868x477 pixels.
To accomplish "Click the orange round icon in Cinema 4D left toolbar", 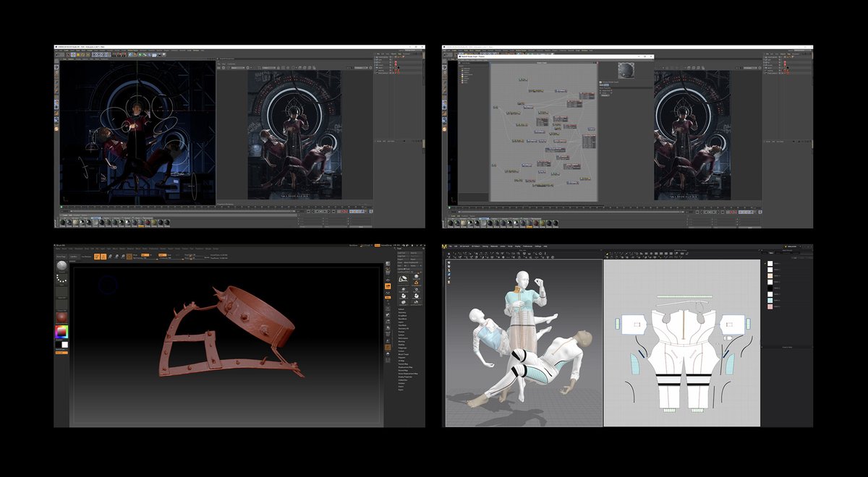I will point(56,129).
